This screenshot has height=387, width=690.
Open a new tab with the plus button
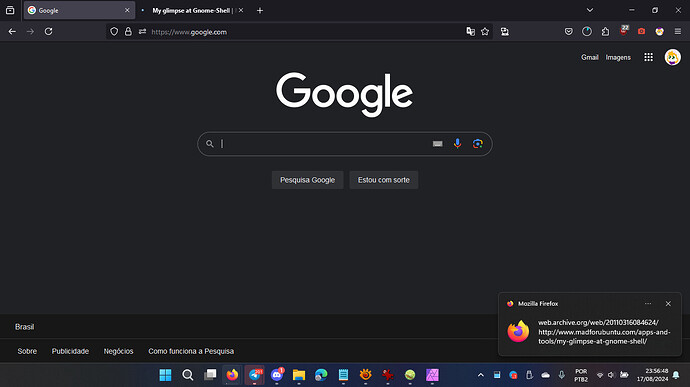(x=260, y=10)
